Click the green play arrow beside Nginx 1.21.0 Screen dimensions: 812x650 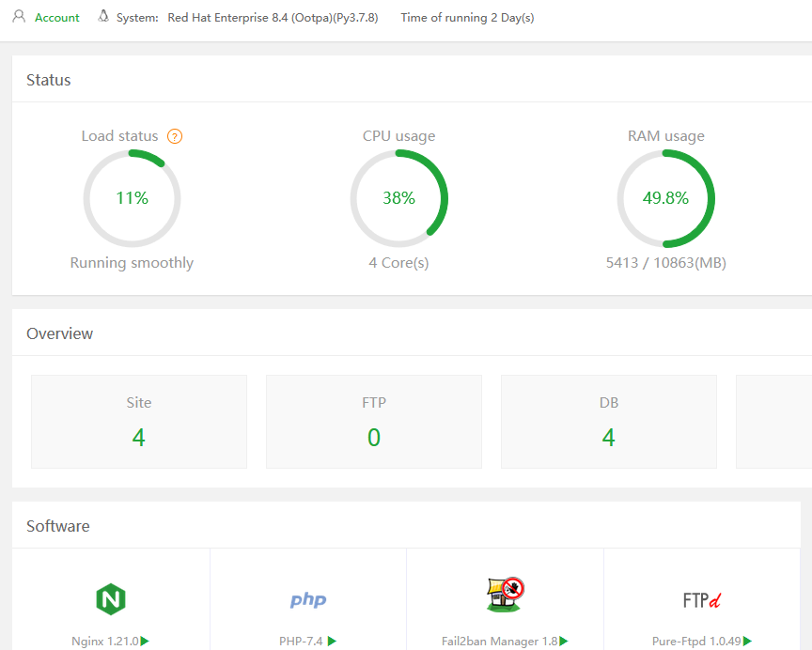click(146, 642)
